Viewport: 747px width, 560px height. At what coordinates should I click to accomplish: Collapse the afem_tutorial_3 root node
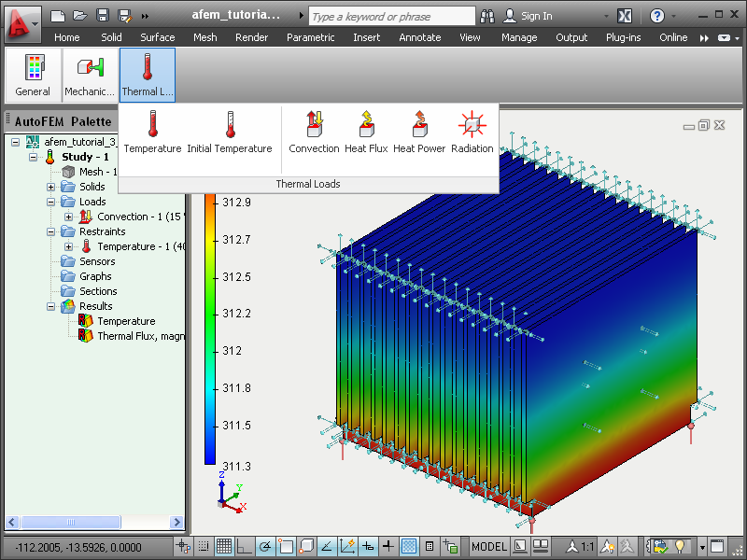click(x=15, y=142)
